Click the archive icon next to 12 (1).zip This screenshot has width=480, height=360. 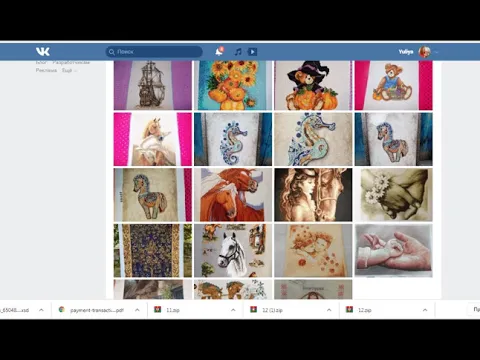click(x=254, y=310)
